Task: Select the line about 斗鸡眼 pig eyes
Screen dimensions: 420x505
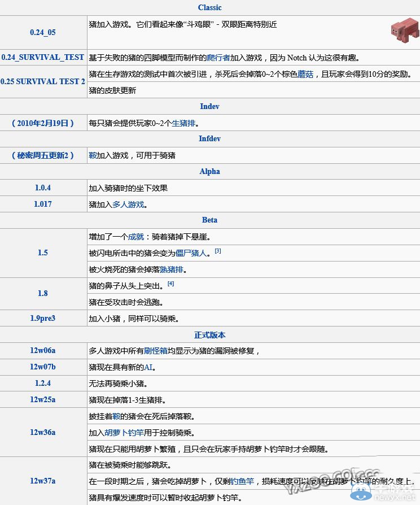Action: [x=183, y=24]
